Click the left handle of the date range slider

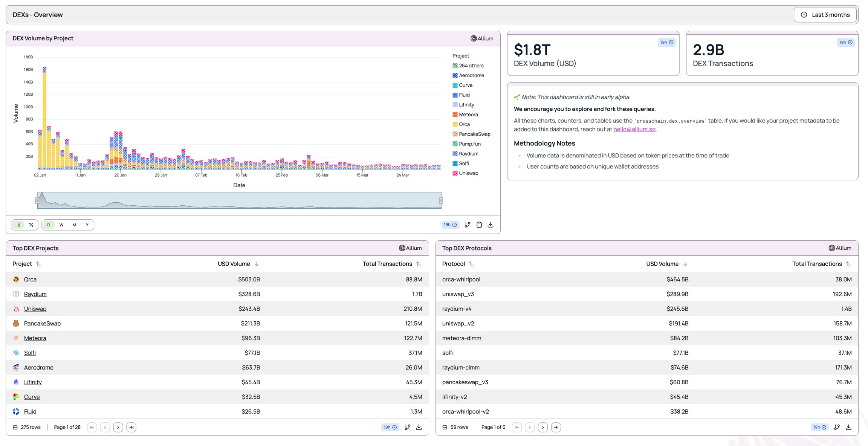(x=37, y=200)
